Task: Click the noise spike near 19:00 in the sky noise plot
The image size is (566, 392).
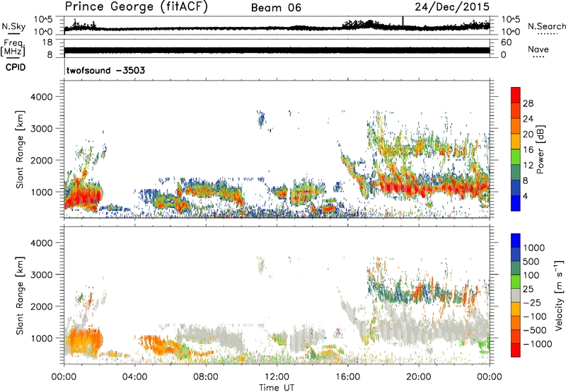Action: (403, 21)
